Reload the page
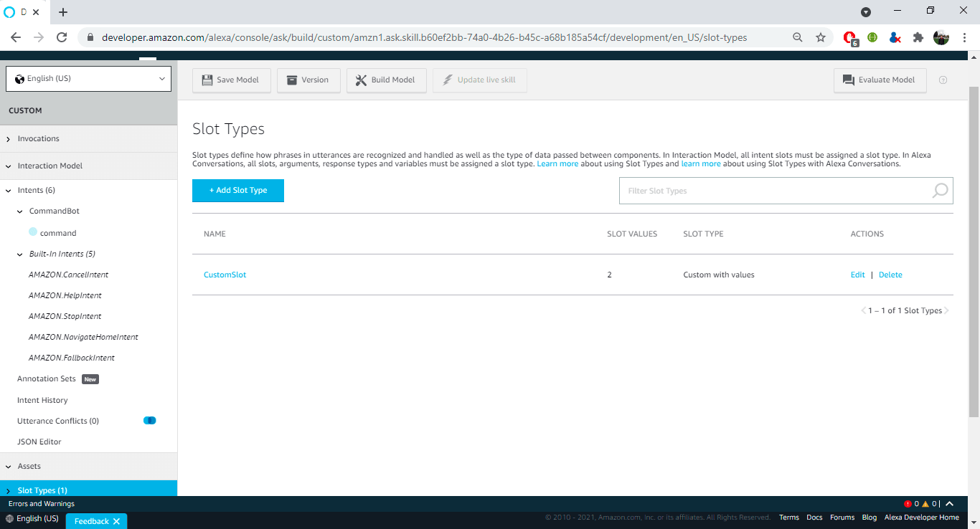Screen dimensions: 980x529 [x=62, y=37]
